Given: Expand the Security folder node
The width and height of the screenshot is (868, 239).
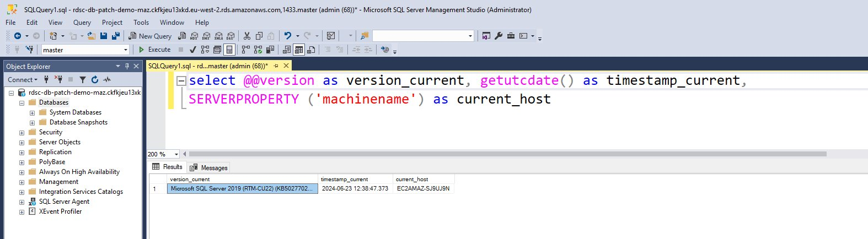Looking at the screenshot, I should coord(22,132).
